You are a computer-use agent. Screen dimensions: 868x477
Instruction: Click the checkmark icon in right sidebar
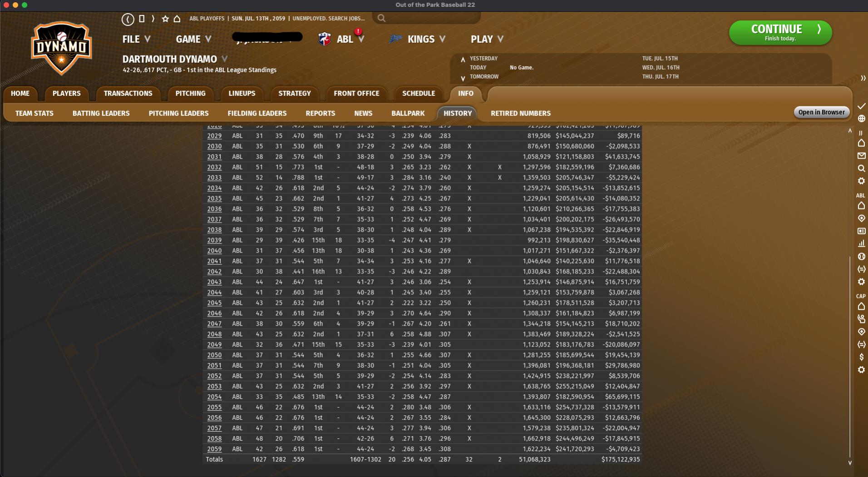click(861, 106)
